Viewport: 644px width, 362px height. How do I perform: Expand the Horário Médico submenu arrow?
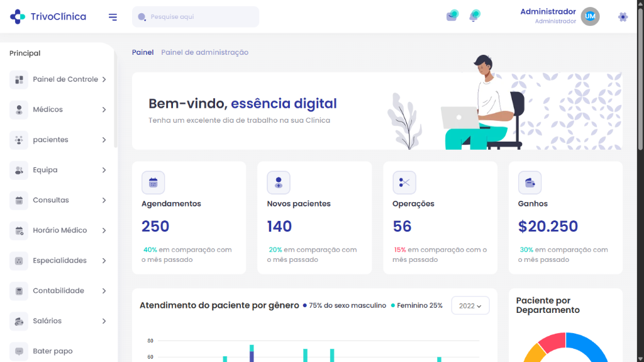(104, 230)
